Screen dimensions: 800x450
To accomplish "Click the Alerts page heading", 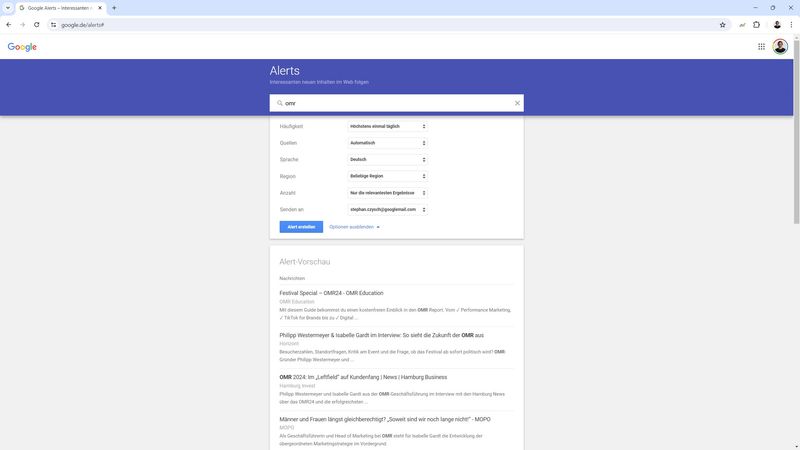I will 285,70.
